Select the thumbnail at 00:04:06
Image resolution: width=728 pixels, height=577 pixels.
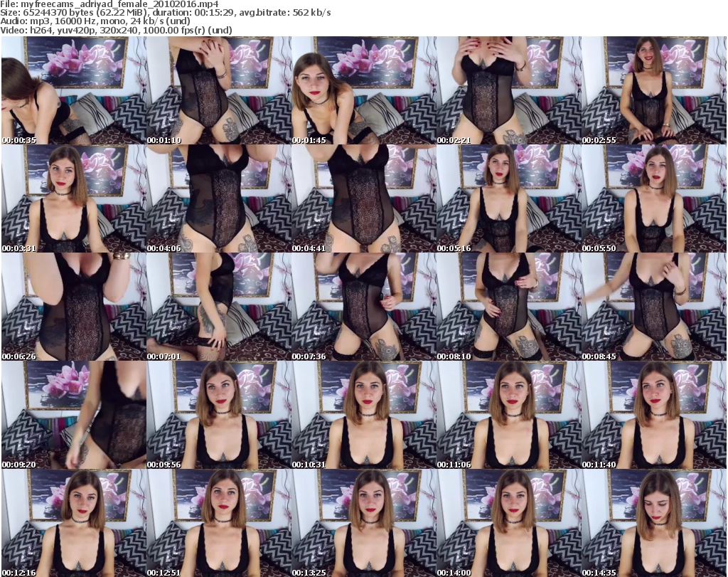pyautogui.click(x=219, y=198)
